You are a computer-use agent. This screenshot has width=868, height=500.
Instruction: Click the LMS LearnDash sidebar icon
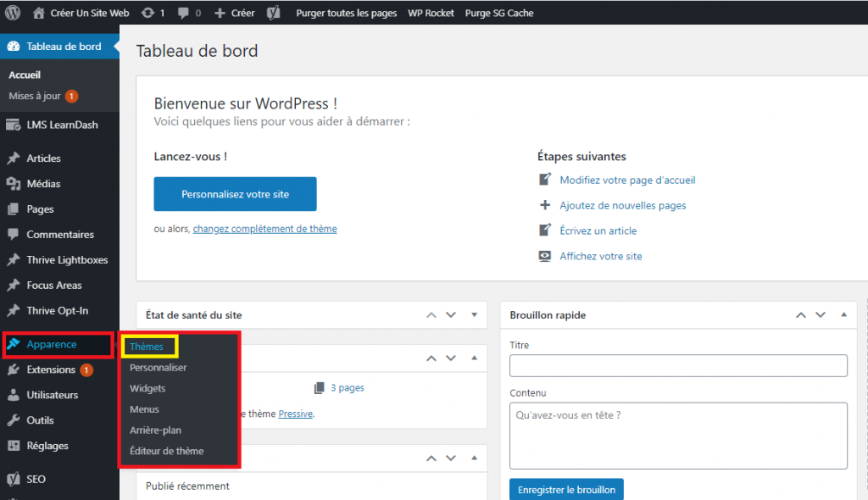(14, 125)
